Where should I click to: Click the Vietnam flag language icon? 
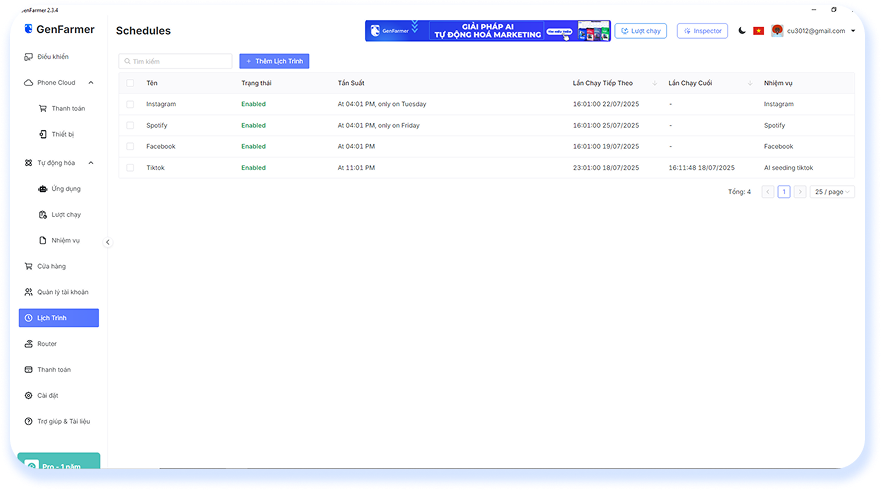click(x=759, y=31)
